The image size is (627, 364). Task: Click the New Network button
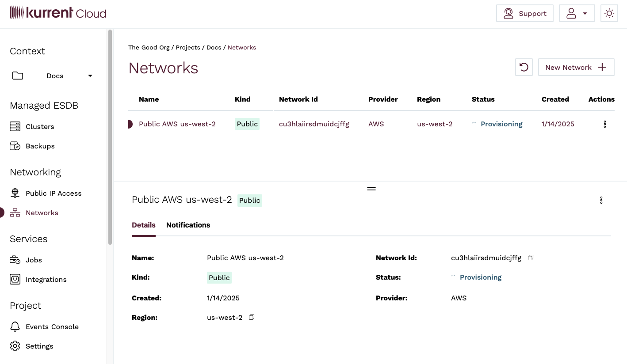click(576, 67)
